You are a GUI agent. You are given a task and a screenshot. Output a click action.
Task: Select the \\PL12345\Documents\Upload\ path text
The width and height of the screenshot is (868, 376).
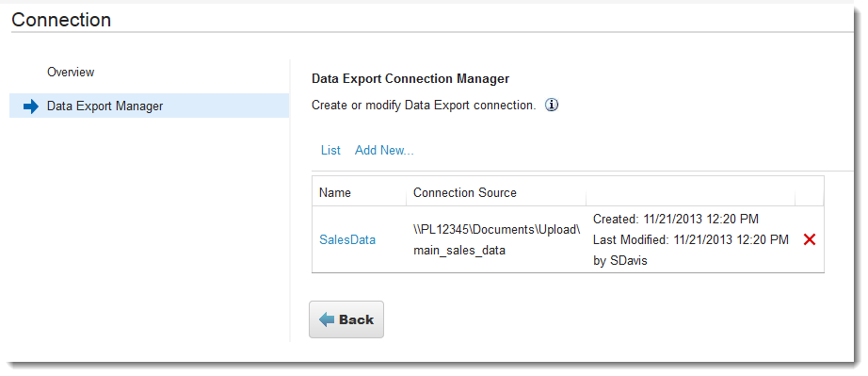[x=496, y=229]
